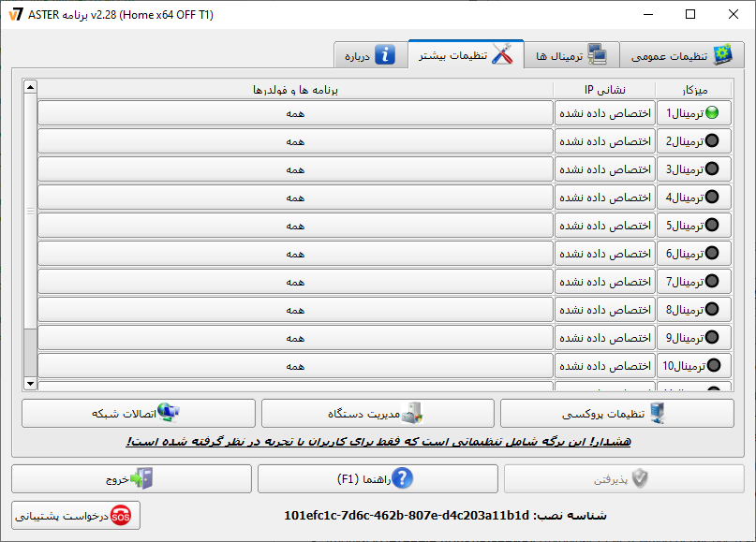Click the gear icon on the تنظیمات عمومی tab
756x542 pixels.
point(722,54)
